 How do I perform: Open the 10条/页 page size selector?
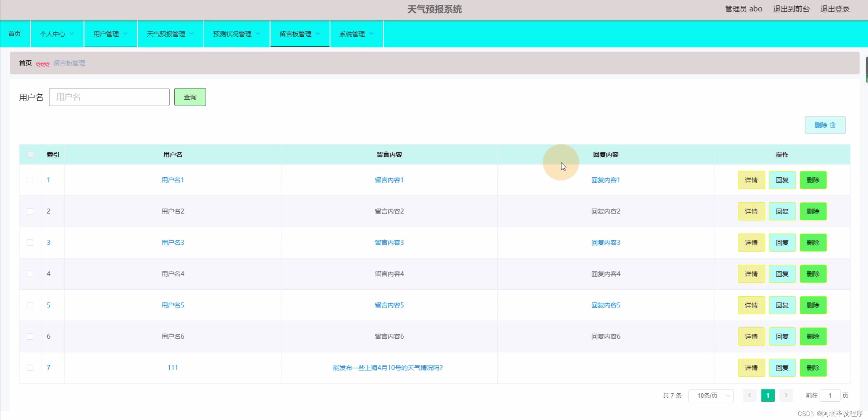[711, 396]
